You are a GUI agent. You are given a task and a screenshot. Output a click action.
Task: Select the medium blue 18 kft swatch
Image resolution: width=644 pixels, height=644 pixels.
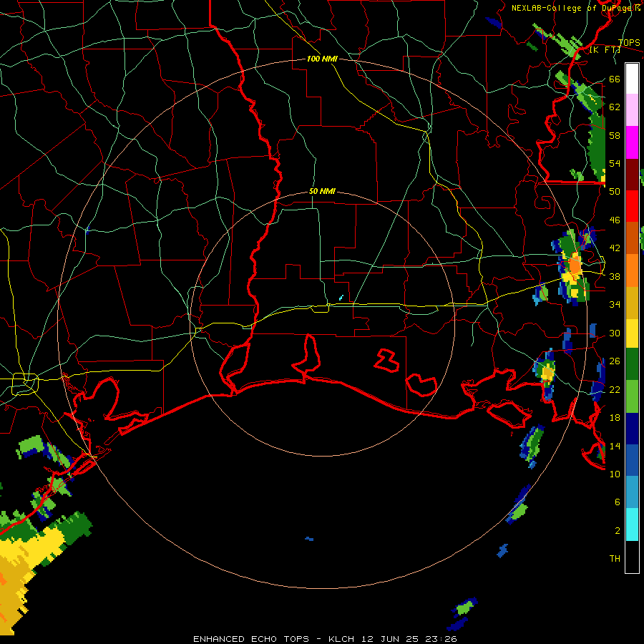pyautogui.click(x=632, y=460)
